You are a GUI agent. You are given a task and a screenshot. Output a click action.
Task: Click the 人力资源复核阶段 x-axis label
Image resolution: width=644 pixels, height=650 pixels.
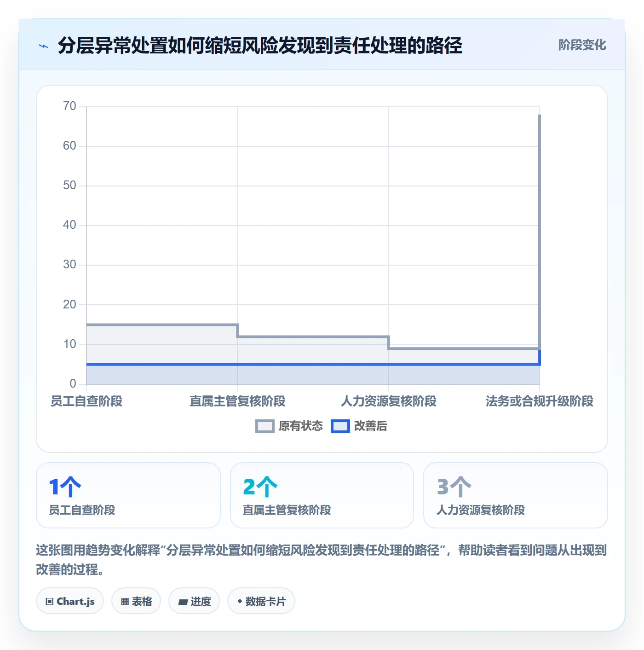click(389, 401)
